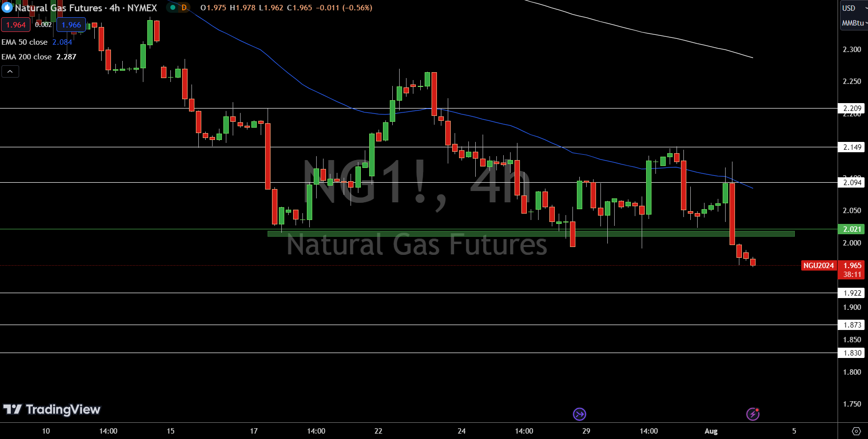Click the green market status dot

[173, 7]
